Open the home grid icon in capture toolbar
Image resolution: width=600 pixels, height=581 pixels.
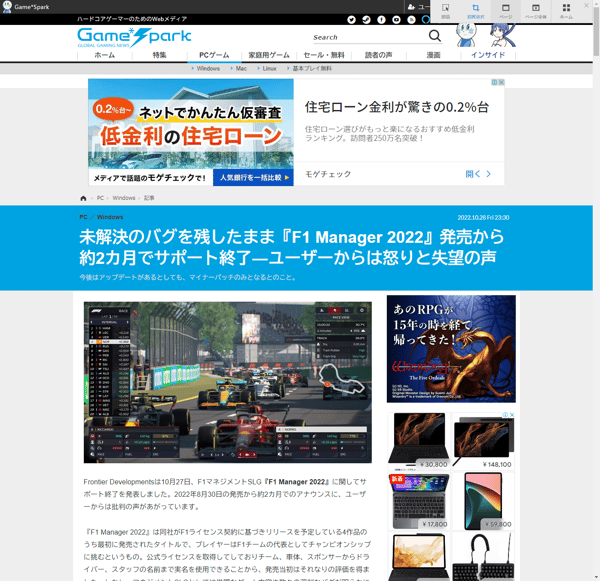pyautogui.click(x=566, y=11)
